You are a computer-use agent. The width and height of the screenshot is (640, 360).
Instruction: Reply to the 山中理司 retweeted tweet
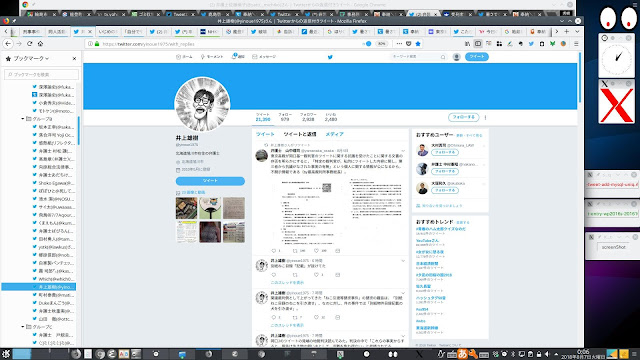click(x=274, y=251)
